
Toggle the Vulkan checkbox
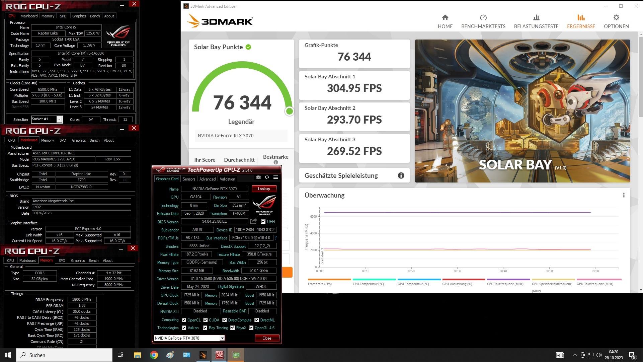(184, 328)
